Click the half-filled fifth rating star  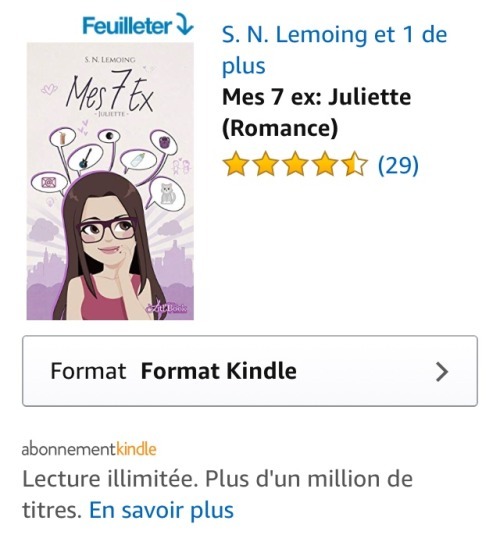click(x=355, y=165)
